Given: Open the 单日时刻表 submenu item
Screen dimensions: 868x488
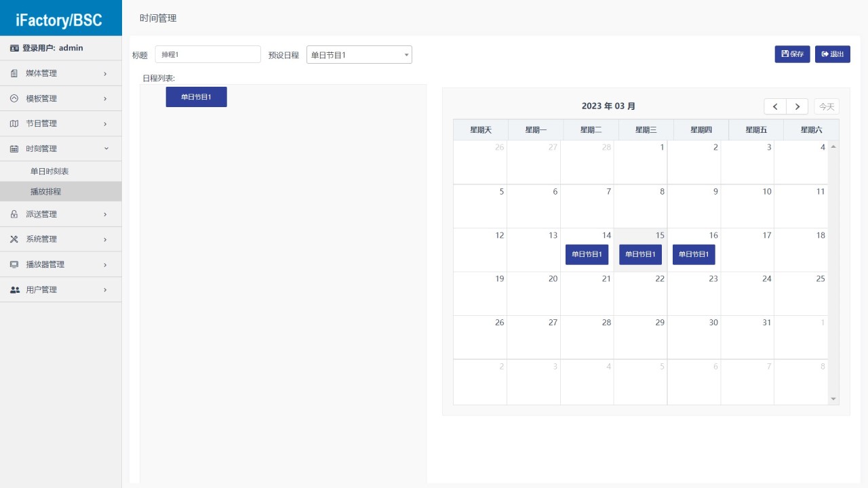Looking at the screenshot, I should coord(50,171).
